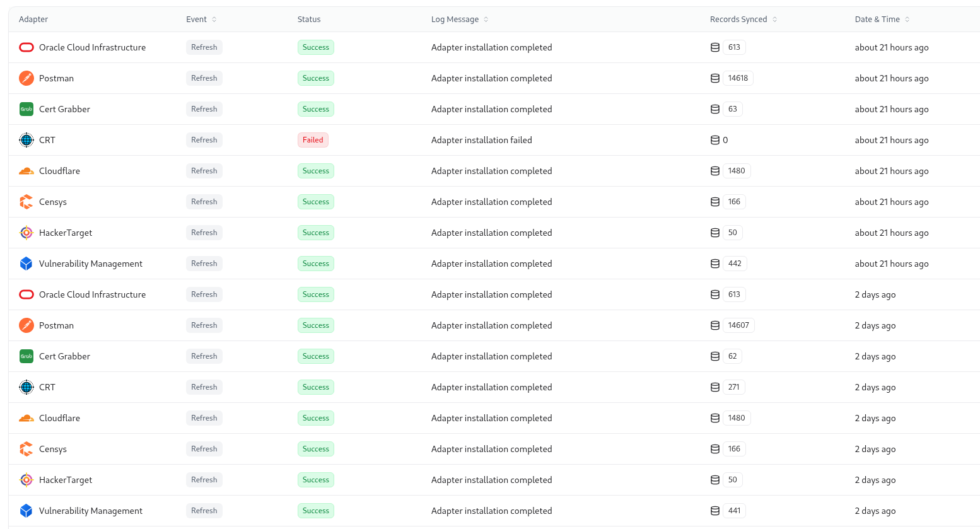Click the Oracle Cloud Infrastructure icon in the 2 days ago row

click(x=26, y=294)
